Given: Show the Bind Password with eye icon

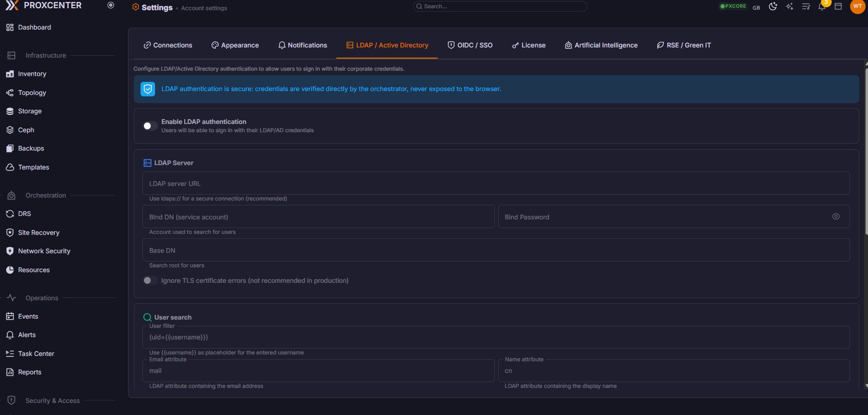Looking at the screenshot, I should tap(836, 216).
